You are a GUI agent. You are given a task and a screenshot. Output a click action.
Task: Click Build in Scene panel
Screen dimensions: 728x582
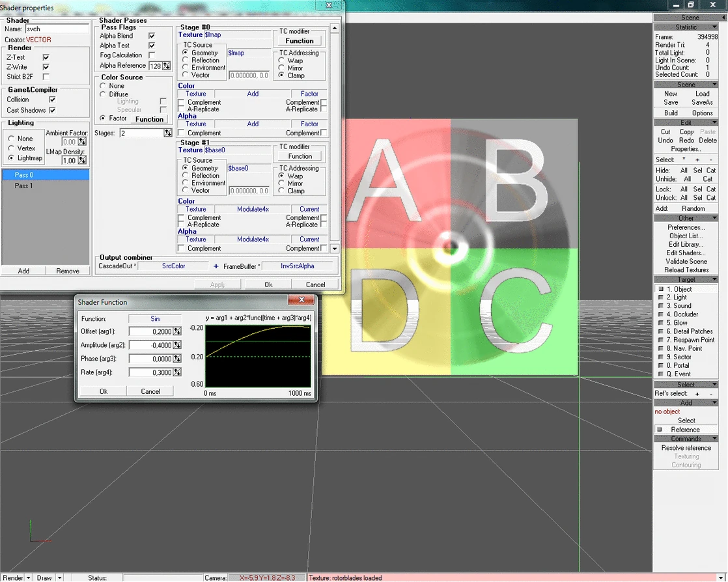(x=671, y=113)
